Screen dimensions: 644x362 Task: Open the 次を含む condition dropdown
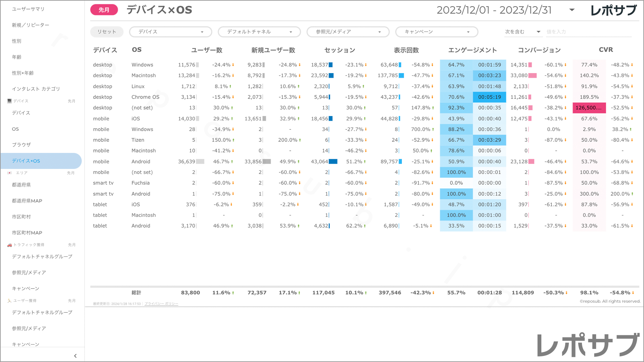[523, 32]
